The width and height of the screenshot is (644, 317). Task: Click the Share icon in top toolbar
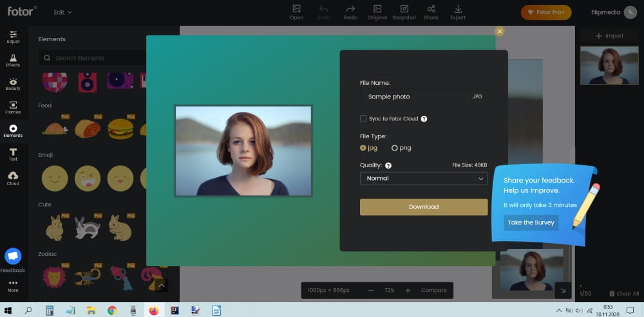pos(431,12)
